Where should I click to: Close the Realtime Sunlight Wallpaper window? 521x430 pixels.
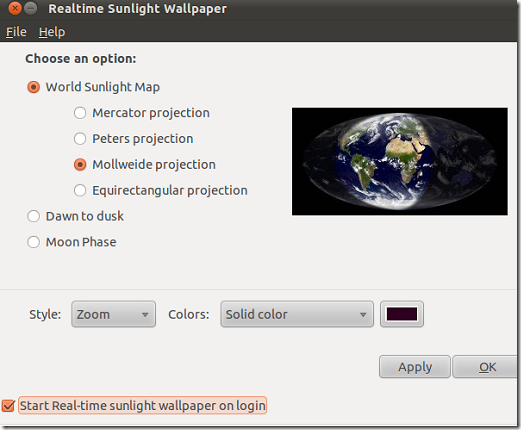[x=15, y=8]
